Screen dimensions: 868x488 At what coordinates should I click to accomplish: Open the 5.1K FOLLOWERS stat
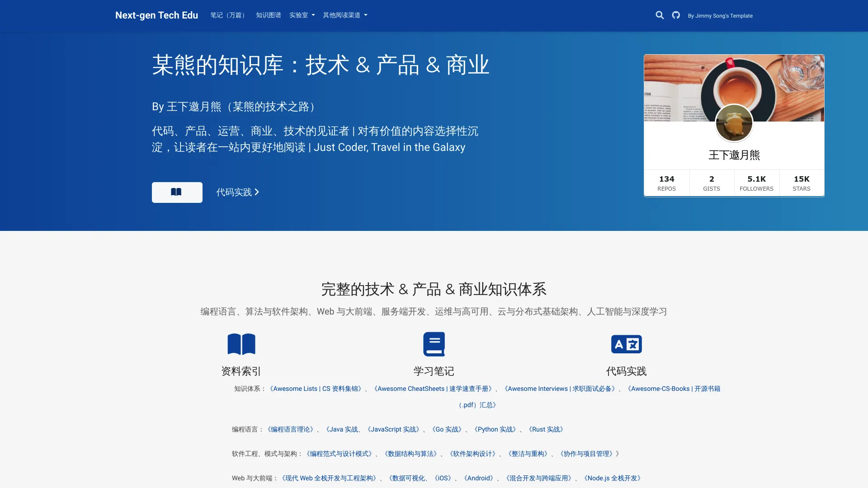pyautogui.click(x=757, y=183)
